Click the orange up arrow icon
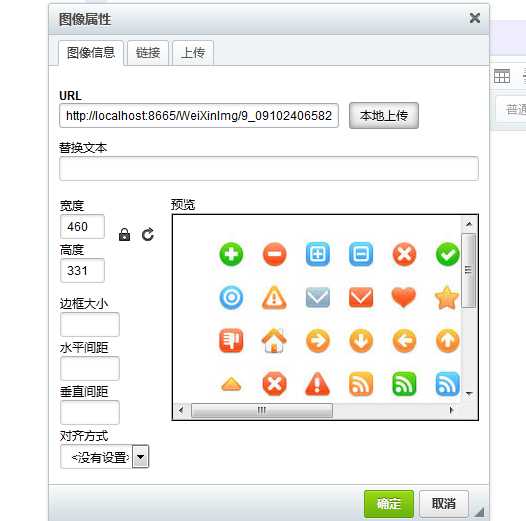This screenshot has width=526, height=521. coord(448,341)
